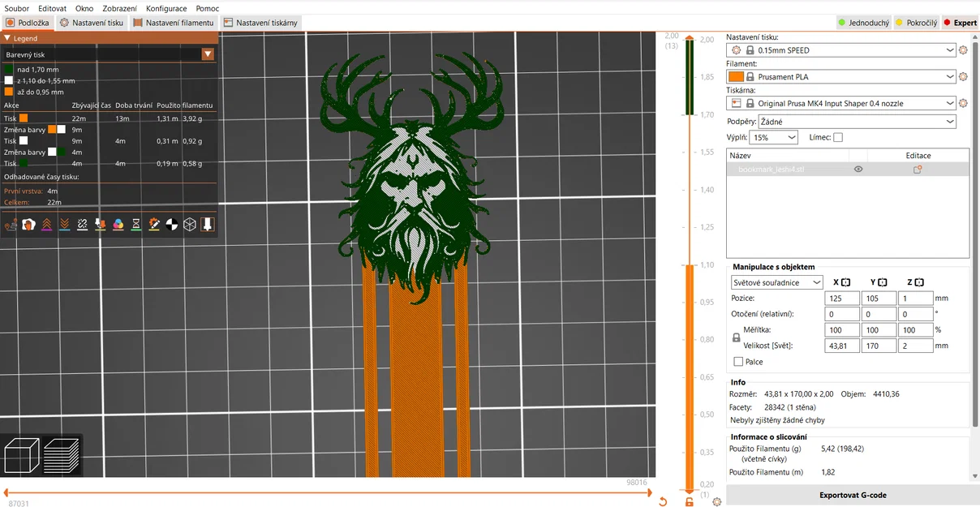Select bookmark_leshi4.stl row in object list
The width and height of the screenshot is (980, 507).
click(x=848, y=170)
